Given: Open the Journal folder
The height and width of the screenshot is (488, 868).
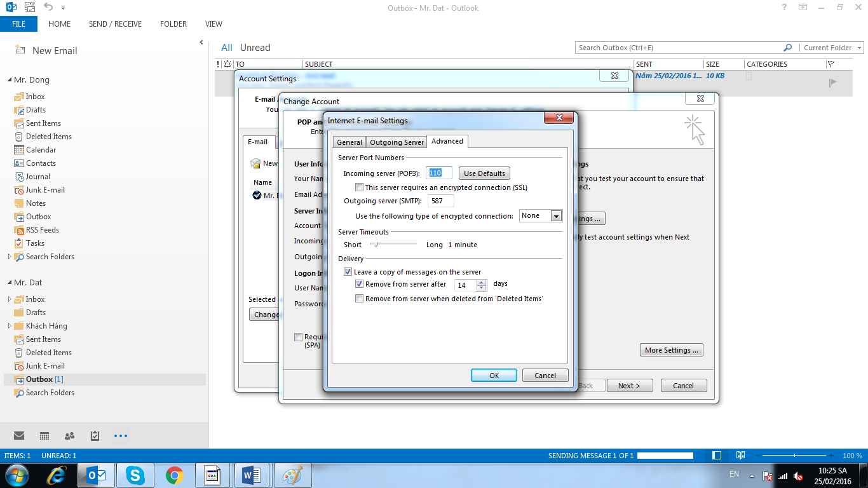Looking at the screenshot, I should [37, 177].
